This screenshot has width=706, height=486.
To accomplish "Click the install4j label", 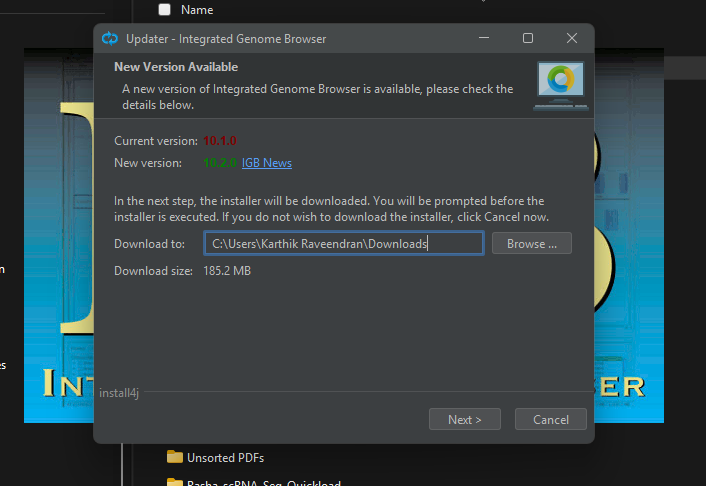I will 117,392.
